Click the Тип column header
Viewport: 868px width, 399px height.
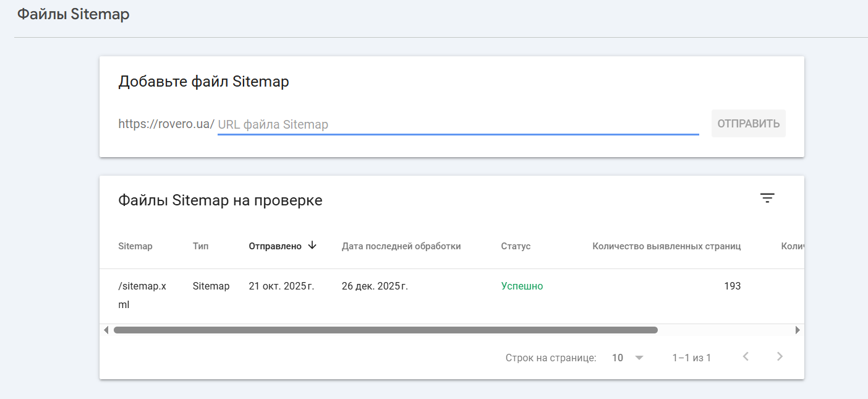coord(200,246)
